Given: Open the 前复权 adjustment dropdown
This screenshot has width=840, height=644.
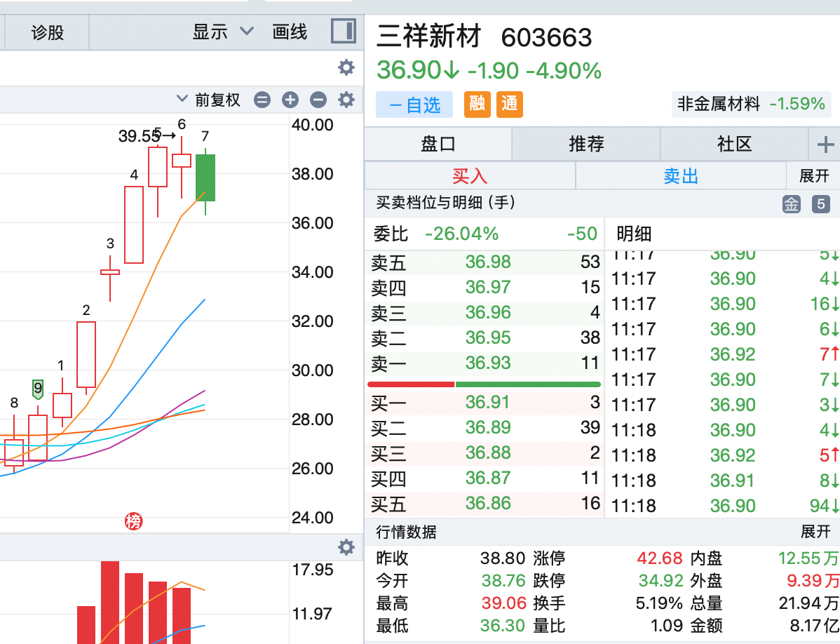Looking at the screenshot, I should coord(208,100).
